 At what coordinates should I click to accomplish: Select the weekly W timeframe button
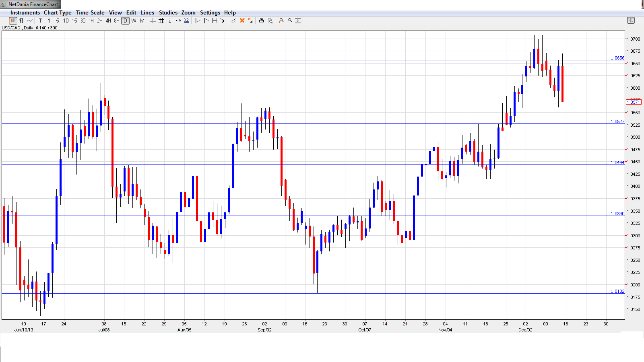coord(134,21)
